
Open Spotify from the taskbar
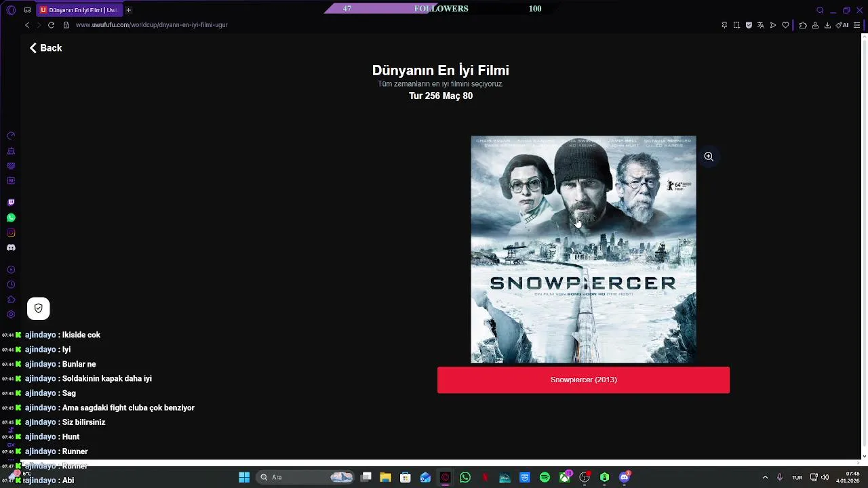click(545, 477)
